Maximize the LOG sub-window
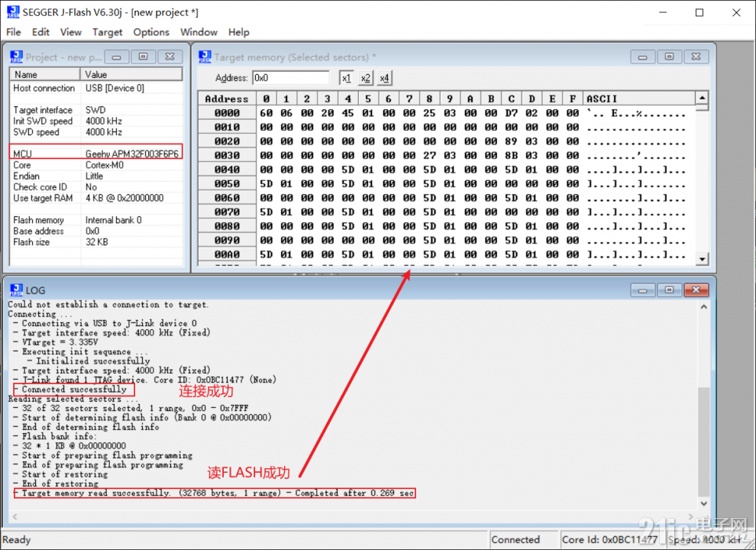This screenshot has width=756, height=550. (669, 290)
